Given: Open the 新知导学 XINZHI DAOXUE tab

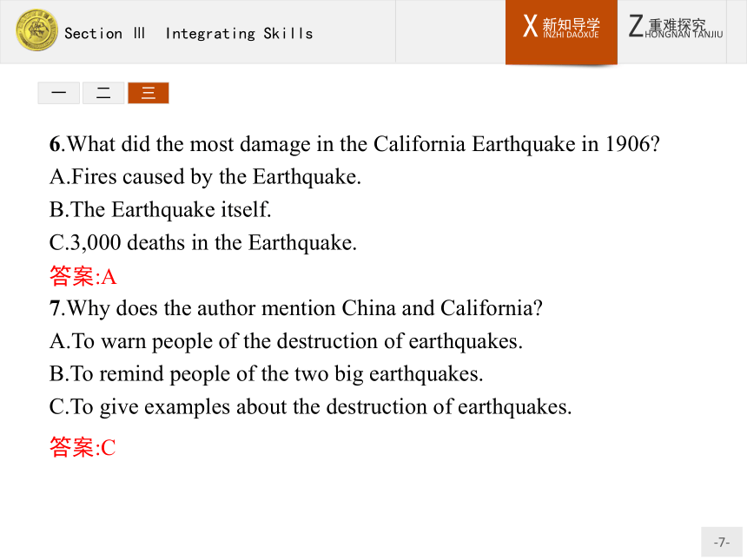Looking at the screenshot, I should tap(561, 31).
